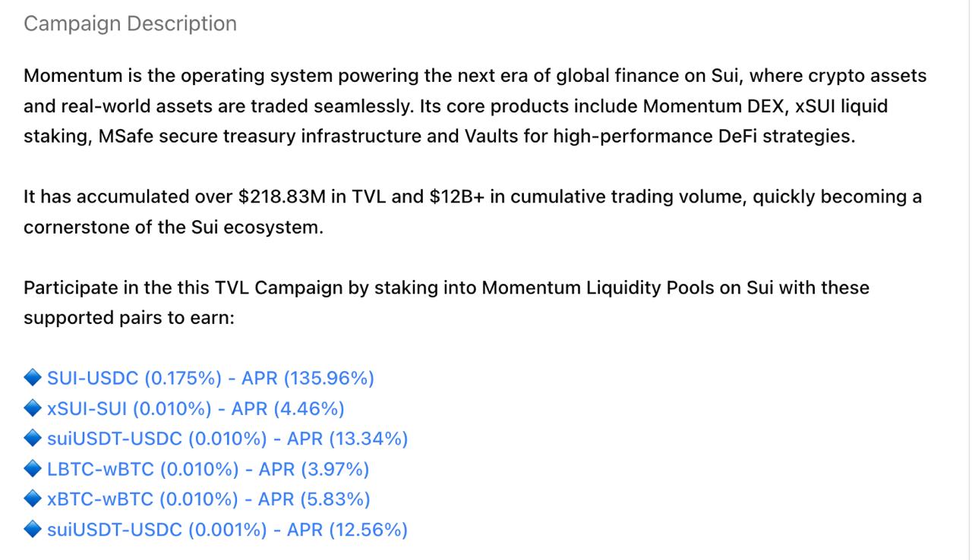
Task: Click the diamond icon beside xBTC-wBTC
Action: pos(32,499)
